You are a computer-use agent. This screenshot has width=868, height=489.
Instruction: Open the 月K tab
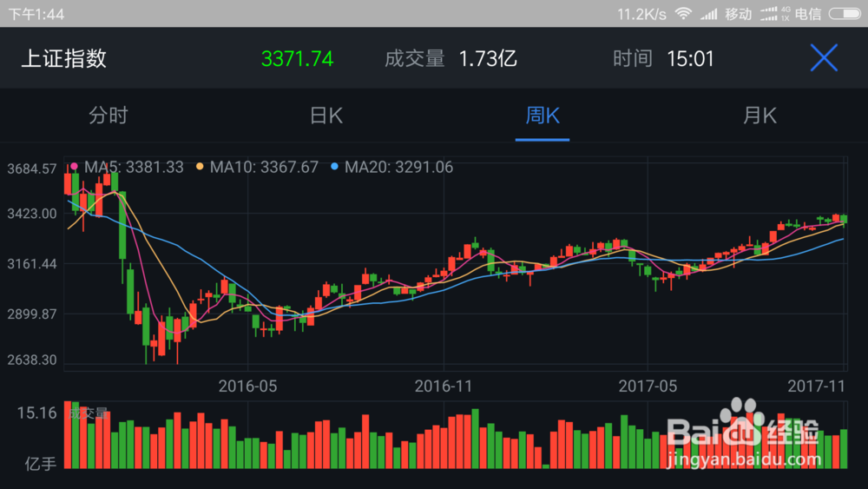pyautogui.click(x=759, y=116)
